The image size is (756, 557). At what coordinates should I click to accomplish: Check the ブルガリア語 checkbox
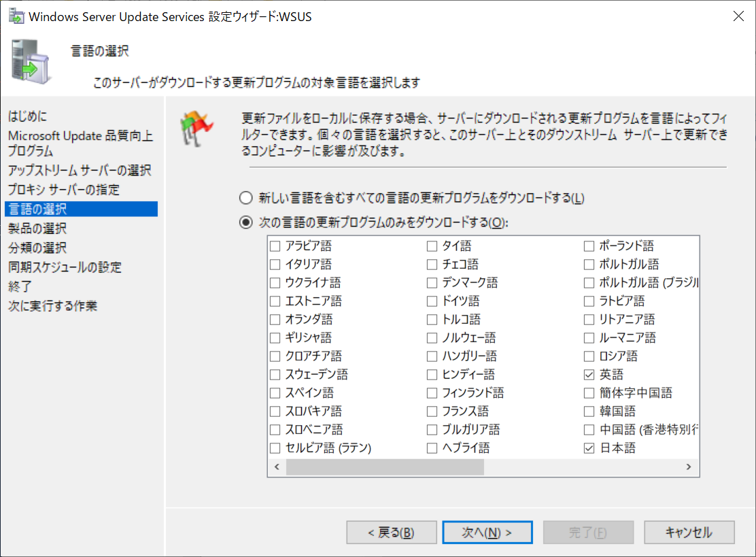(432, 430)
